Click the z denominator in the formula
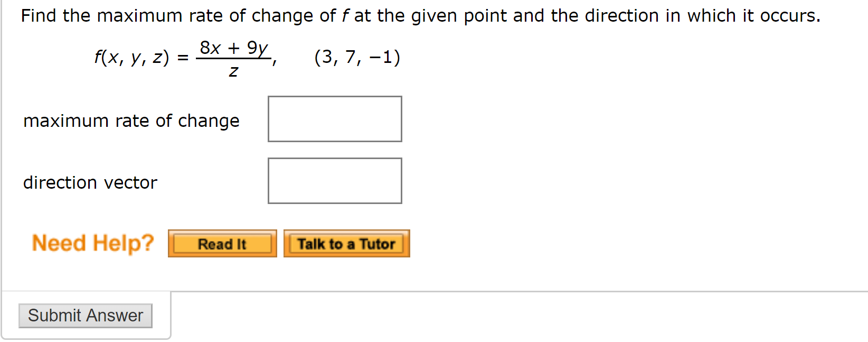This screenshot has height=342, width=868. point(233,71)
